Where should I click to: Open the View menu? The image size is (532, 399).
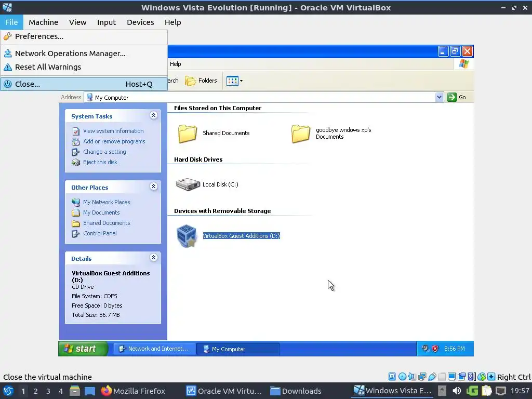coord(78,22)
